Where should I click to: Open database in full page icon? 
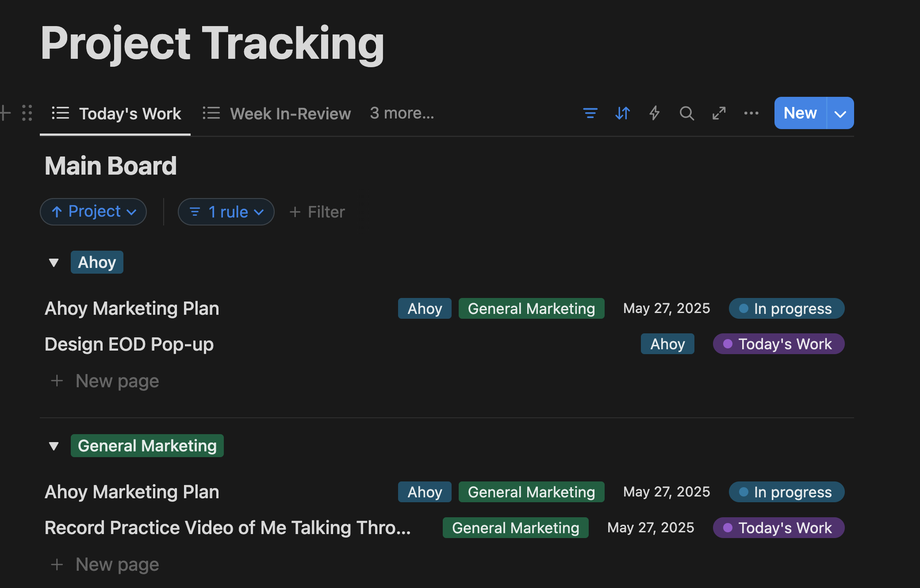(719, 113)
